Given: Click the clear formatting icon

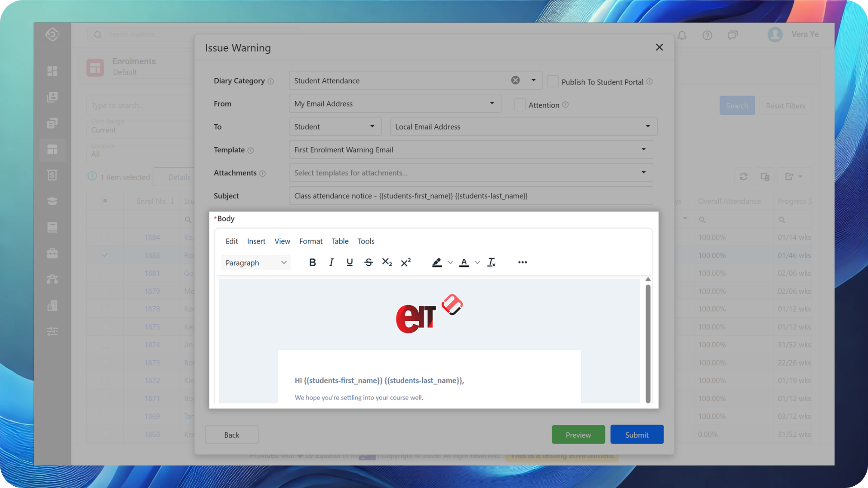Looking at the screenshot, I should (491, 263).
